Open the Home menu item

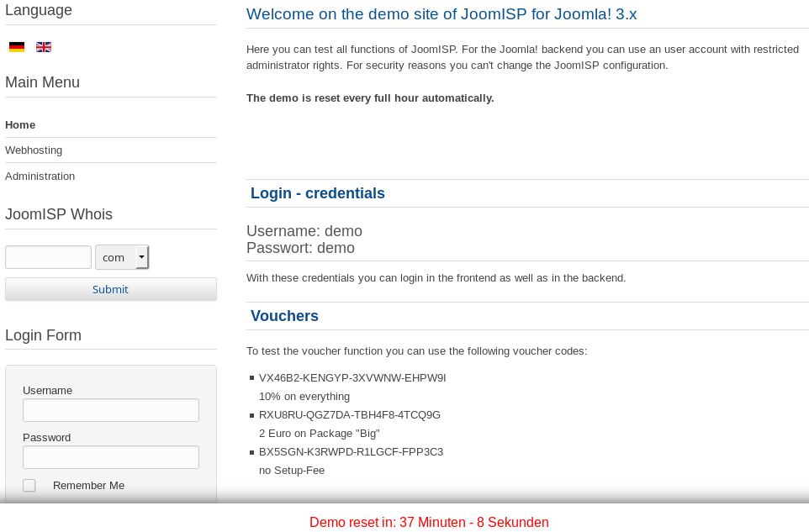point(20,124)
